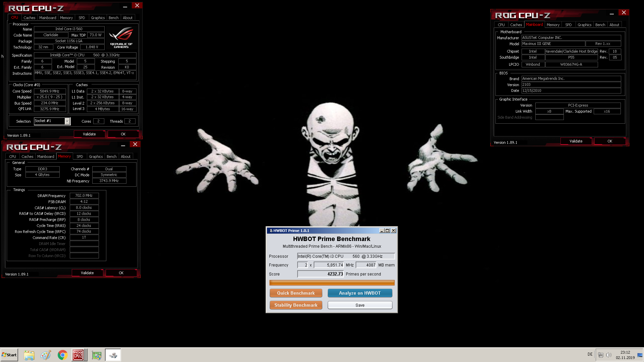
Task: Open Bench tab in Memory CPU-Z window
Action: 112,157
